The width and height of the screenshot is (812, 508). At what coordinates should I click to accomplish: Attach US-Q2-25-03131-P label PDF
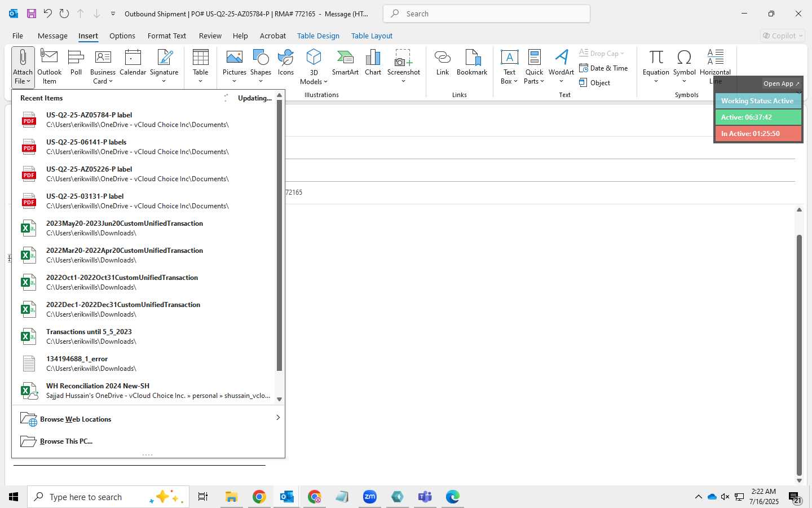(144, 201)
